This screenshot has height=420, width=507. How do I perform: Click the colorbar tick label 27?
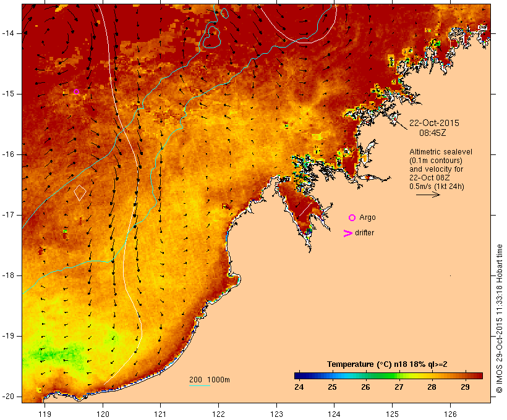(x=399, y=387)
